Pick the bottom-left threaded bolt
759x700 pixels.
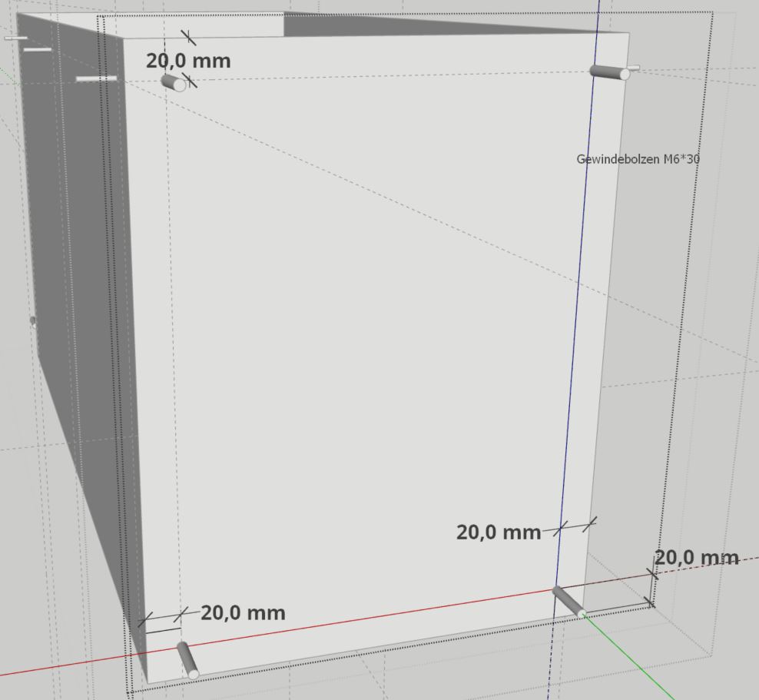(187, 660)
